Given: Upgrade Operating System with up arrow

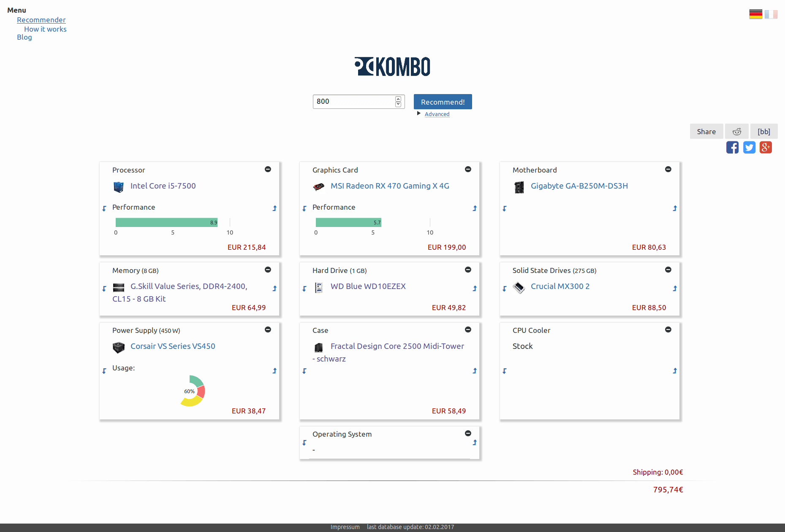Looking at the screenshot, I should tap(475, 443).
